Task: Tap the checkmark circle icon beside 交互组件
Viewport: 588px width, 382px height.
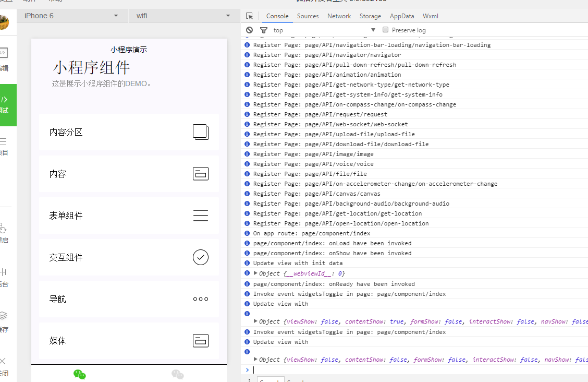Action: point(201,257)
